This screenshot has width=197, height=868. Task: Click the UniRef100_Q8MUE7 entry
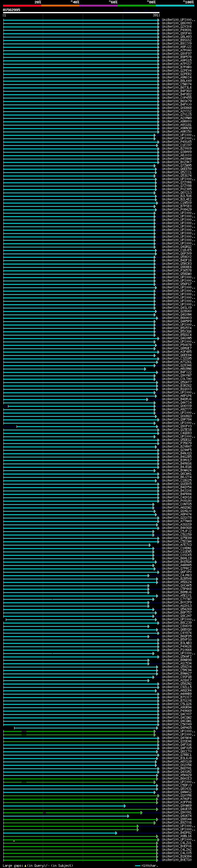point(177,349)
